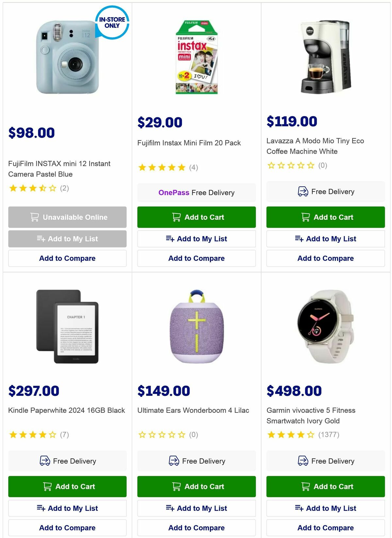Screen dimensions: 392x538
Task: Click OnePass Free Delivery under the Instax film
Action: [196, 193]
